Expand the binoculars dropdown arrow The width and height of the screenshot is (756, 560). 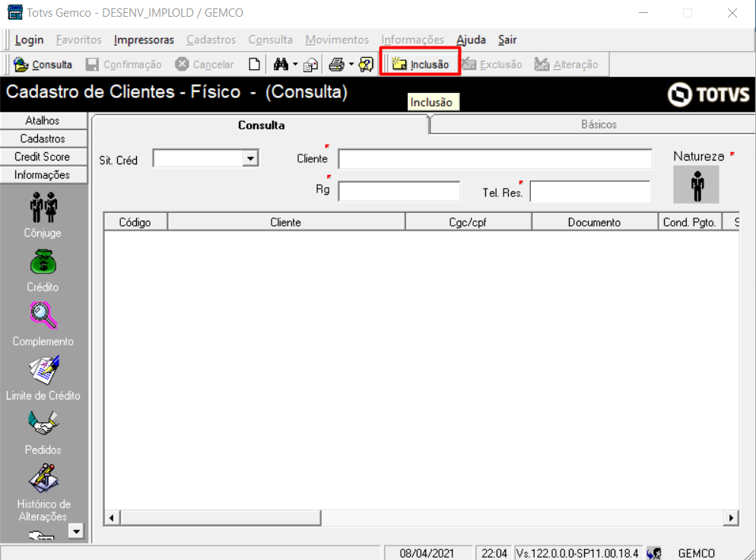pos(295,64)
